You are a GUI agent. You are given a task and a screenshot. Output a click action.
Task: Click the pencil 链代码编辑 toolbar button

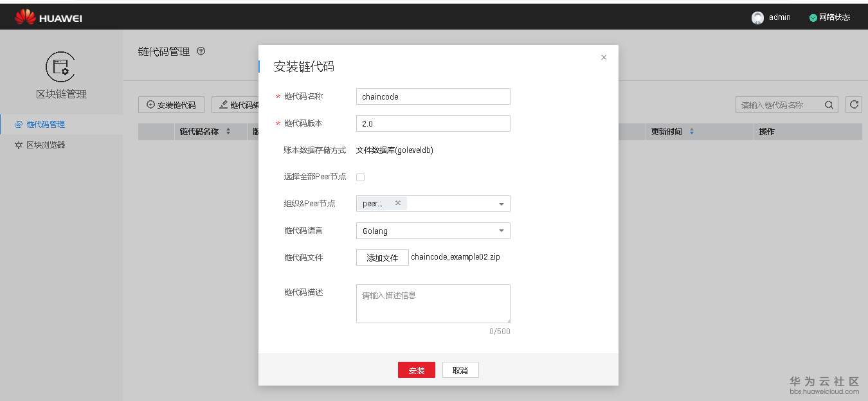pos(237,104)
